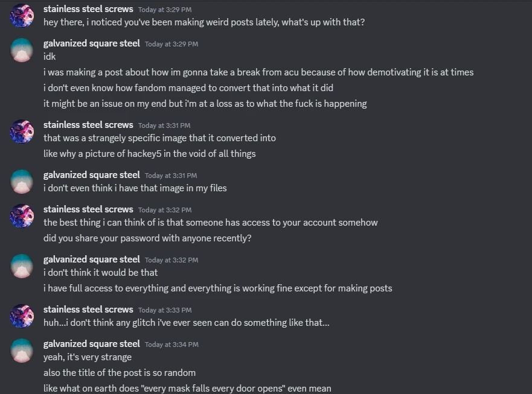The image size is (532, 394).
Task: Click stainless steel screws avatar on first message
Action: [x=22, y=15]
